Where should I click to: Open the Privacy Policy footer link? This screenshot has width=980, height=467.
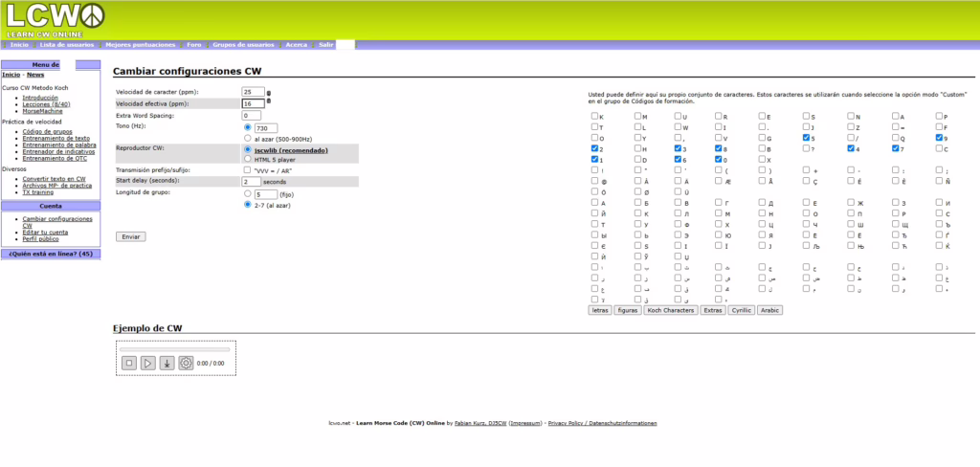click(x=603, y=423)
